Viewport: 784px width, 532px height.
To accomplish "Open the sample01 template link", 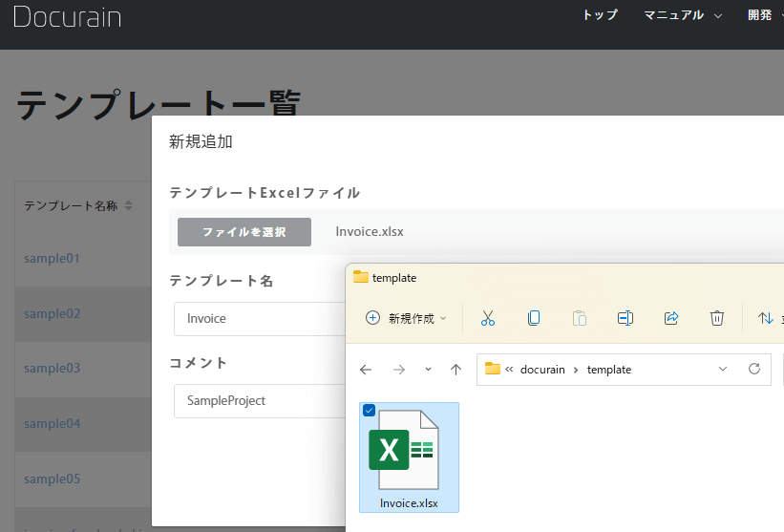I will (52, 259).
